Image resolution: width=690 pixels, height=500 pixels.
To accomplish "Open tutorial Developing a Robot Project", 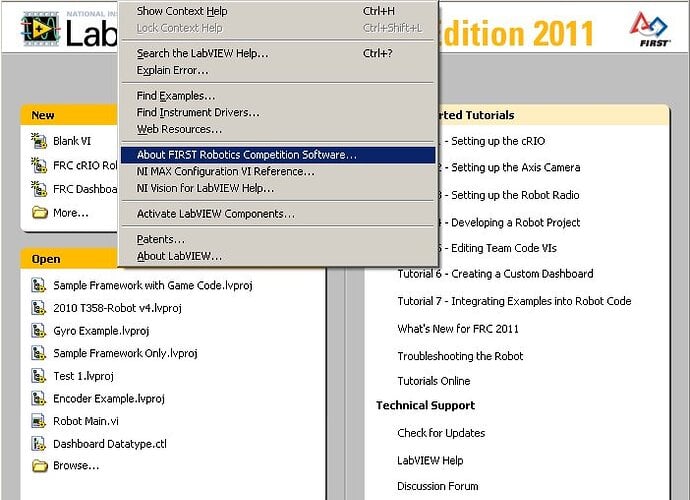I will point(510,222).
